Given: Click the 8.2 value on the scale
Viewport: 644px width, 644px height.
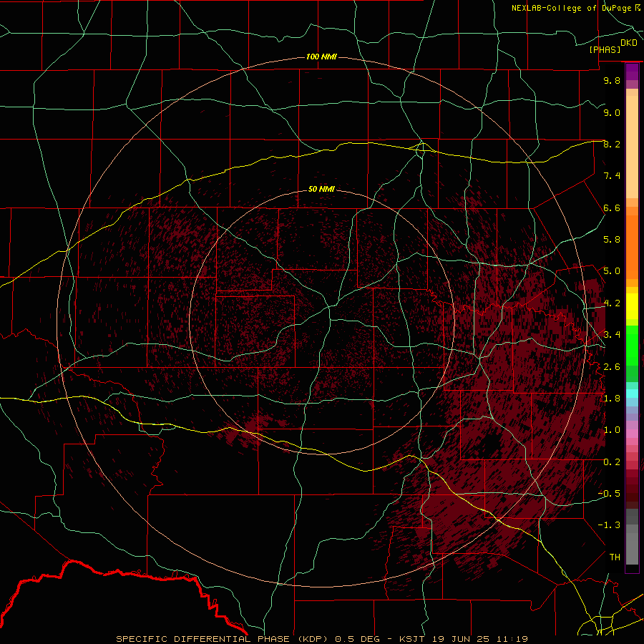Looking at the screenshot, I should click(x=612, y=144).
